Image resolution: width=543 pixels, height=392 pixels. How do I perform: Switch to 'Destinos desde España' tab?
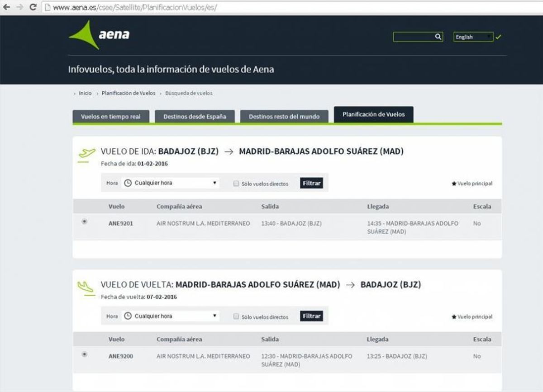[194, 117]
